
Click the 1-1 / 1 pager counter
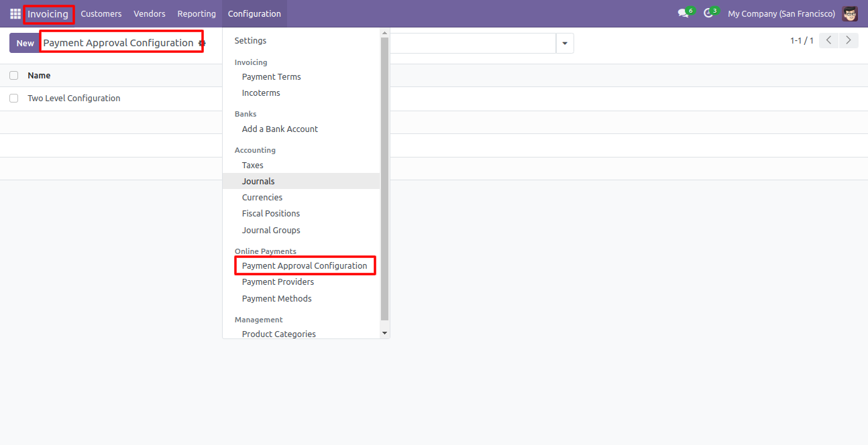coord(802,41)
